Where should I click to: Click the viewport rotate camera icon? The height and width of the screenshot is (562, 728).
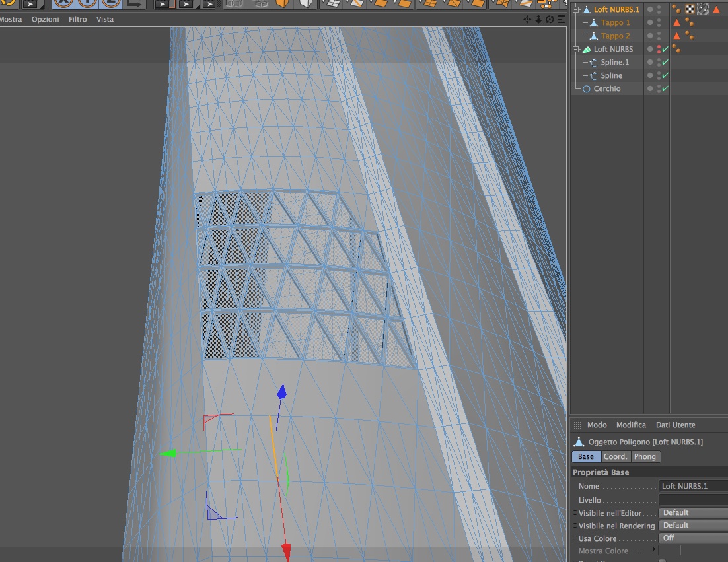point(550,19)
